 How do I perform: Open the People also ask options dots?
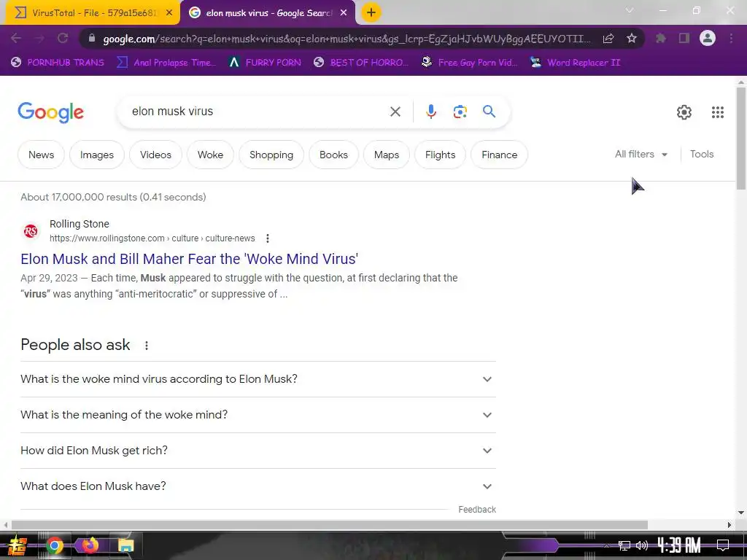pos(146,346)
